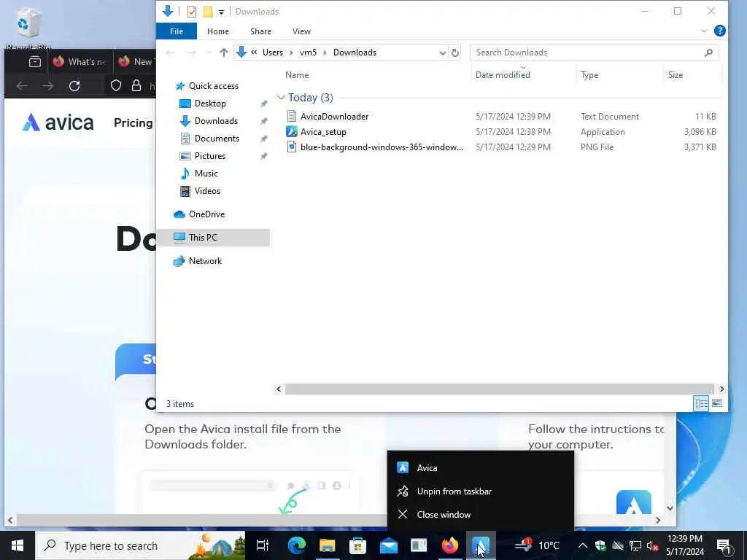
Task: Click the Help question mark icon
Action: point(719,31)
